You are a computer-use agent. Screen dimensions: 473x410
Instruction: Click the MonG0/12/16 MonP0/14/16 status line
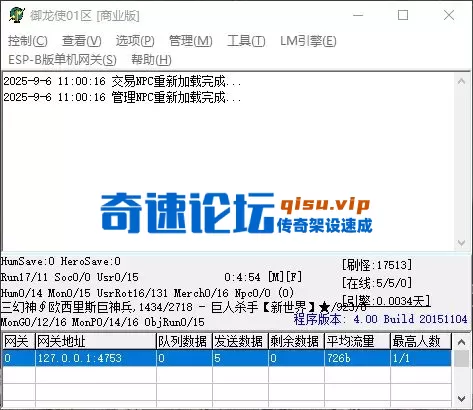tap(103, 322)
